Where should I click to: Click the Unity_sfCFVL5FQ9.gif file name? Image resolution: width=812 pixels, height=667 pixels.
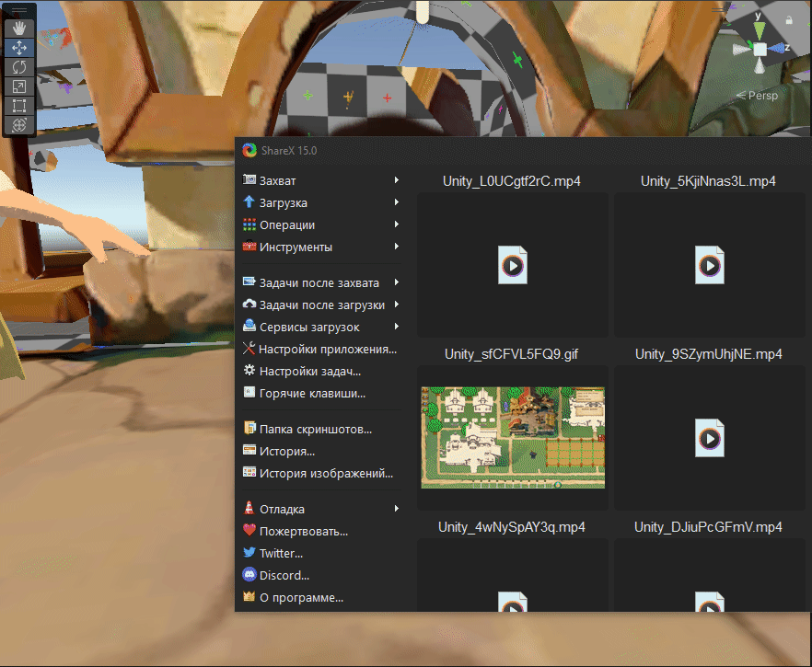coord(512,354)
